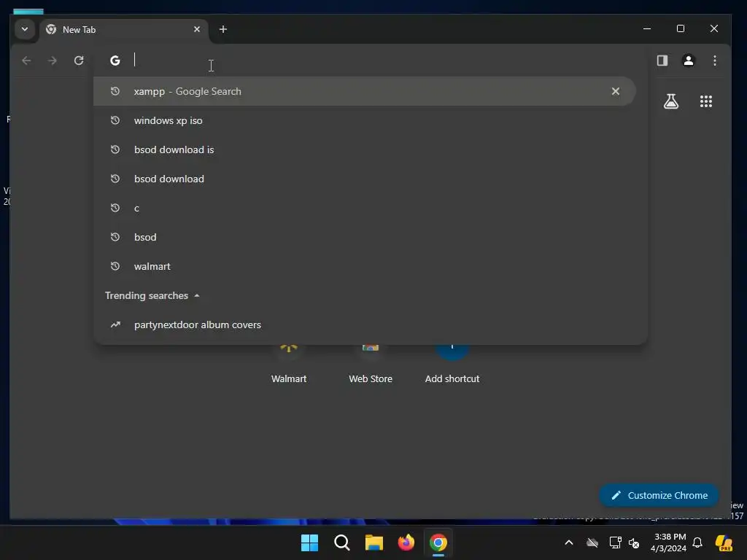The height and width of the screenshot is (560, 747).
Task: Select the bsod download is suggestion
Action: tap(365, 149)
